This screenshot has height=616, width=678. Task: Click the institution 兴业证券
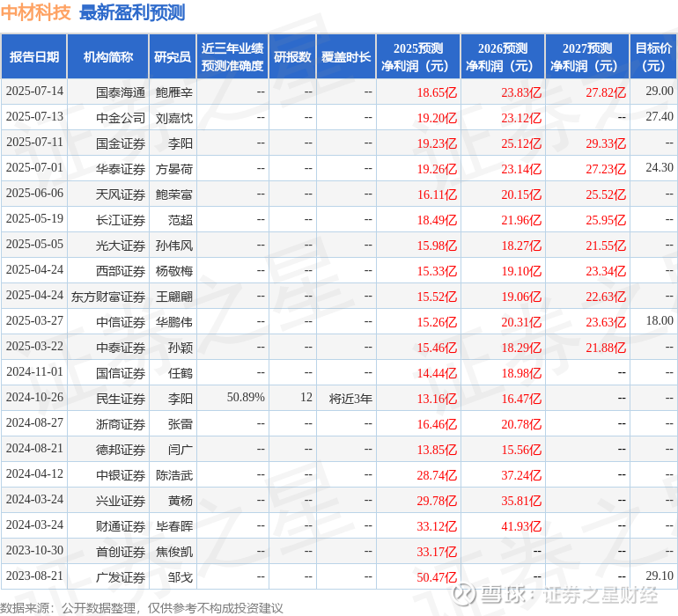tap(121, 500)
